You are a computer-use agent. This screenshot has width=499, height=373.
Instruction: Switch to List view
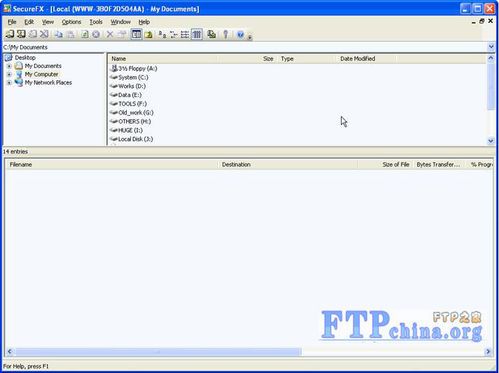pyautogui.click(x=185, y=34)
